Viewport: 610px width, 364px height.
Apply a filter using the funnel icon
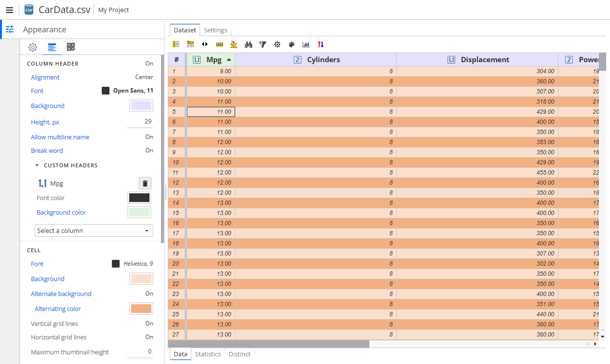tap(263, 44)
